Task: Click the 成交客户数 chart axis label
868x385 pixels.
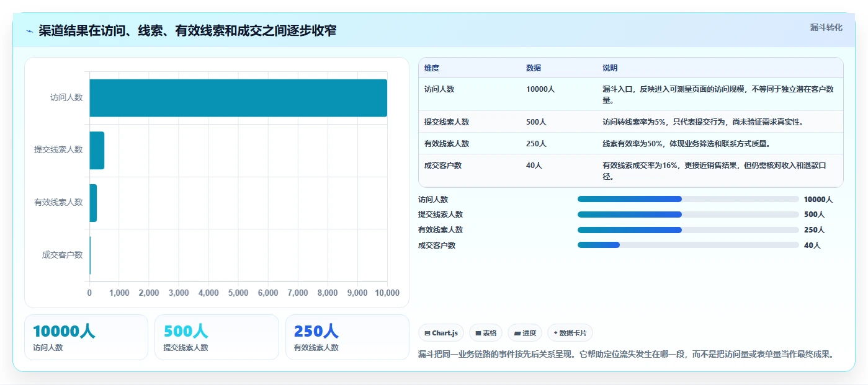Action: (62, 255)
